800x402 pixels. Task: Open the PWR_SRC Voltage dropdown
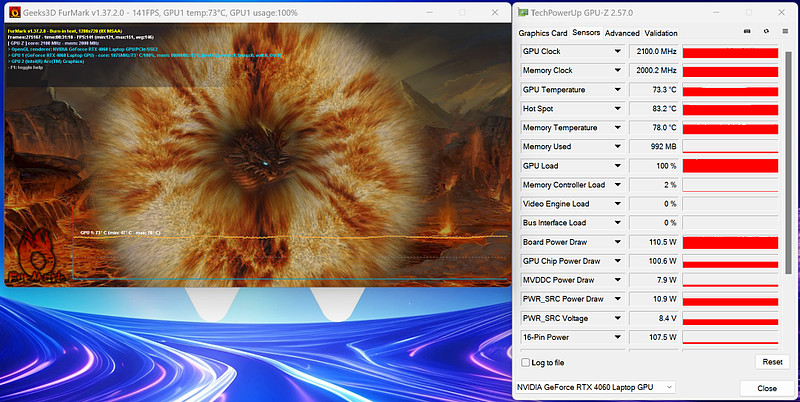coord(617,318)
